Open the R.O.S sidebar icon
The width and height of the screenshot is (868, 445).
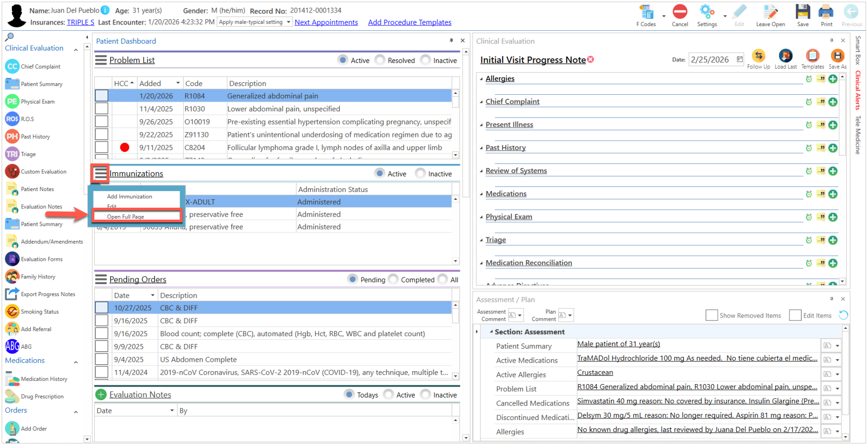point(12,119)
